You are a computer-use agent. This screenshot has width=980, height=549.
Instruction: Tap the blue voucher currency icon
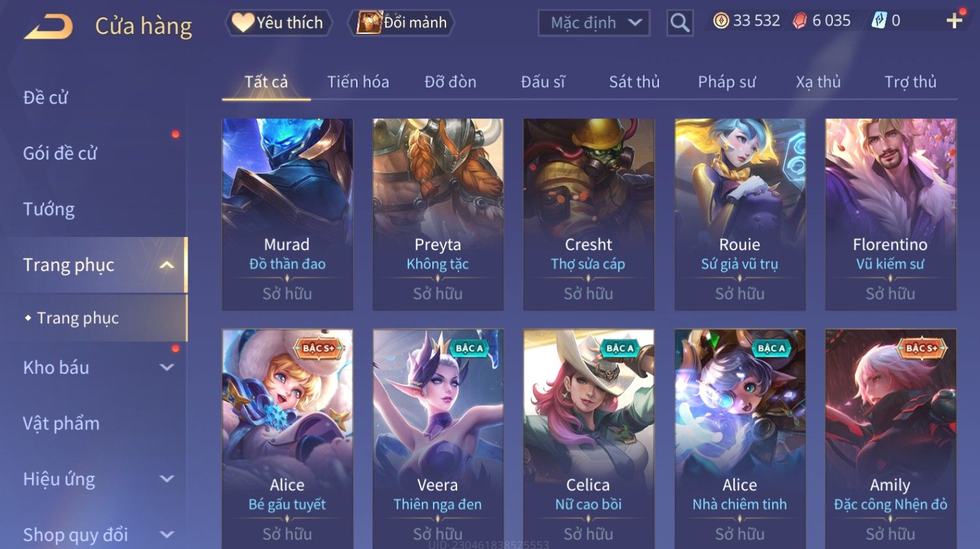879,21
